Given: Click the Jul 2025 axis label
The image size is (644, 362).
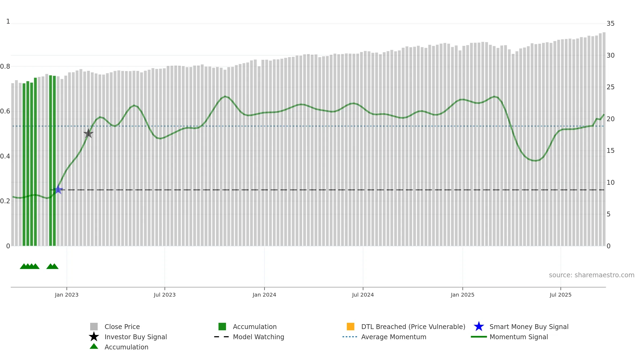Looking at the screenshot, I should (561, 295).
